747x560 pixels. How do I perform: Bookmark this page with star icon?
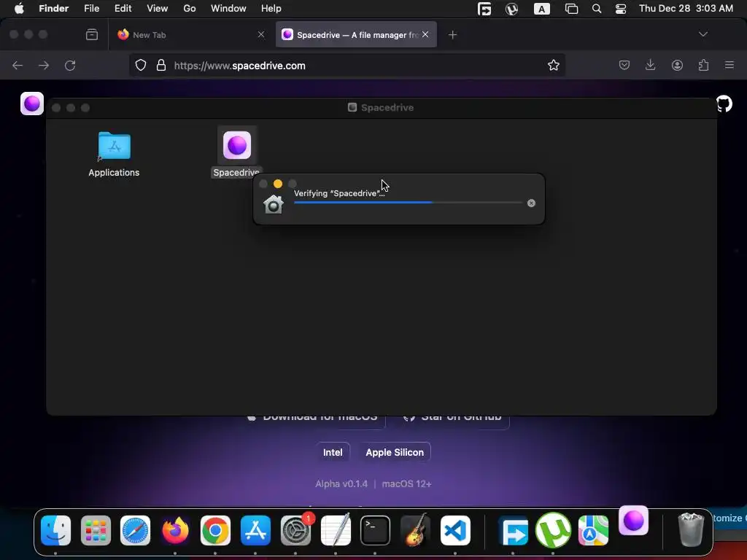553,65
